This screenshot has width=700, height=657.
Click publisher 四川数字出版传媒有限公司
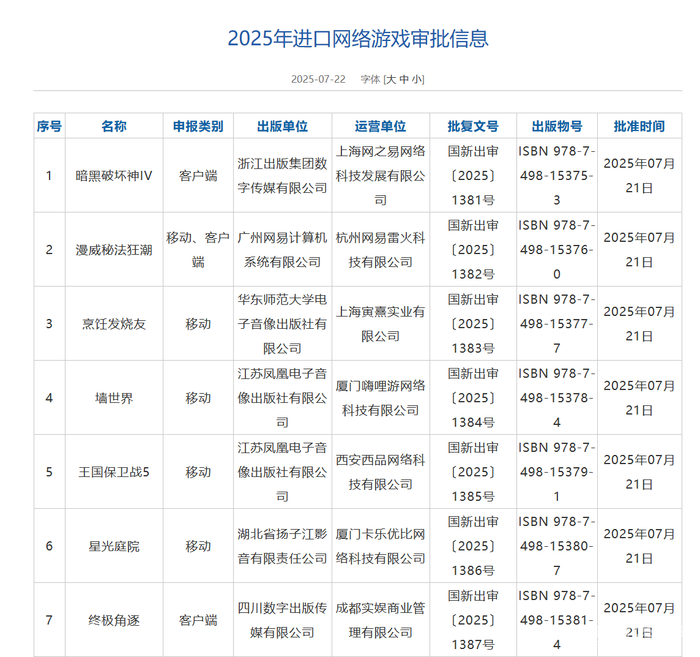(282, 620)
